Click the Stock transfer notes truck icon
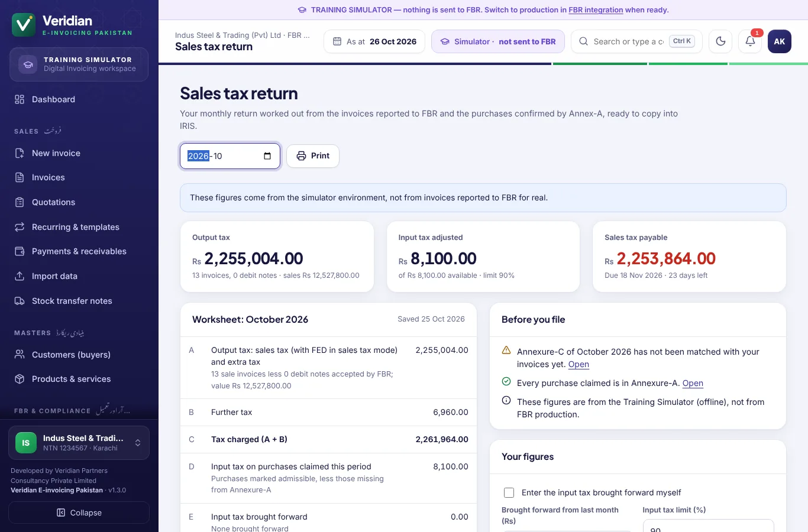808x532 pixels. [20, 301]
